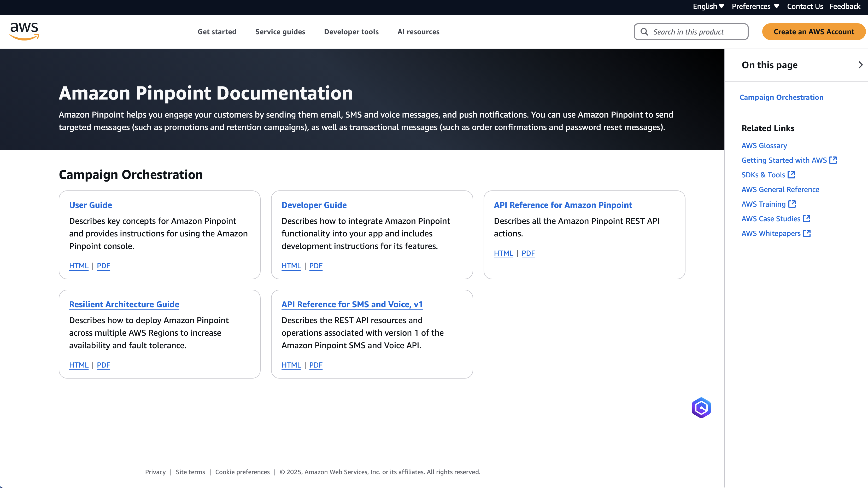Click the external-link icon beside AWS Whitepapers
868x488 pixels.
point(807,233)
